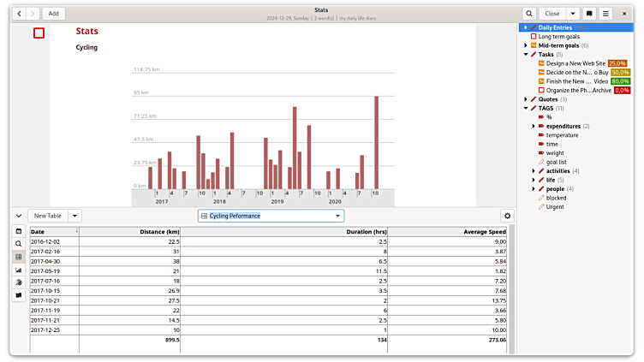Toggle 'Organize the Ph...Archive' task status box

(x=541, y=90)
